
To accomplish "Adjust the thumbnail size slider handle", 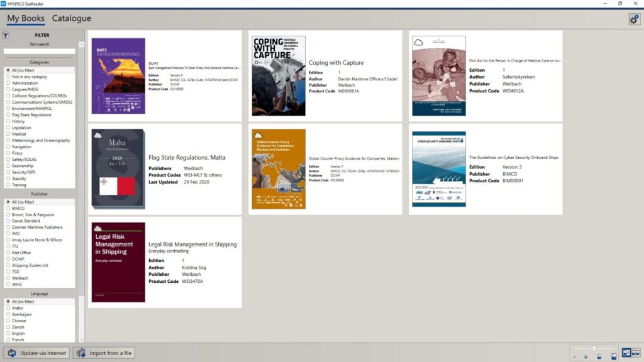I will click(x=594, y=349).
